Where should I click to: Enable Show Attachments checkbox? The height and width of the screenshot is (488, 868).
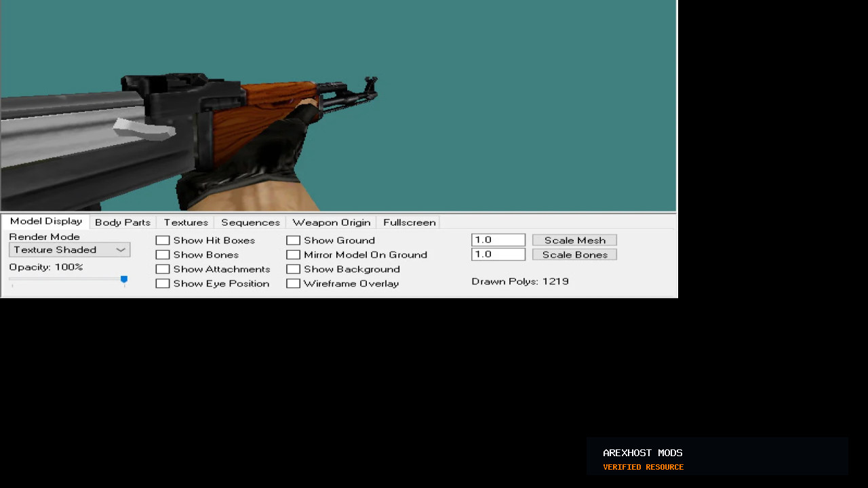[163, 269]
